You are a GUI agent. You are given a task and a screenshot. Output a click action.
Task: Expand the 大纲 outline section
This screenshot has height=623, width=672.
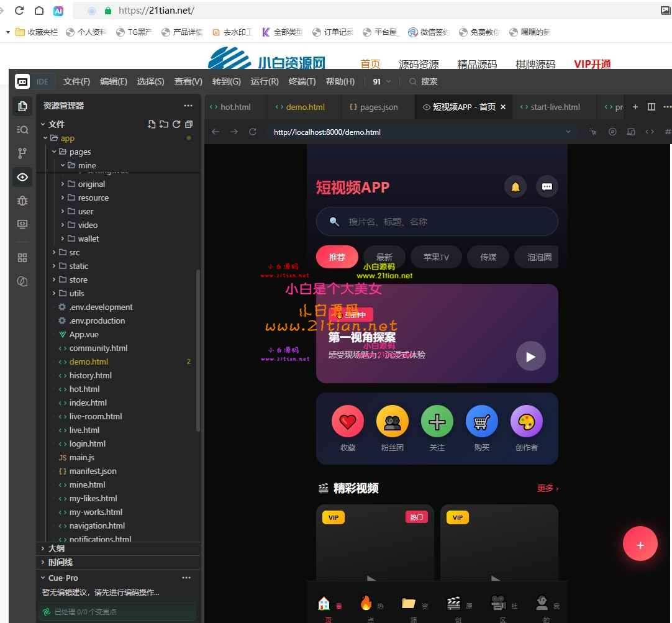coord(56,548)
